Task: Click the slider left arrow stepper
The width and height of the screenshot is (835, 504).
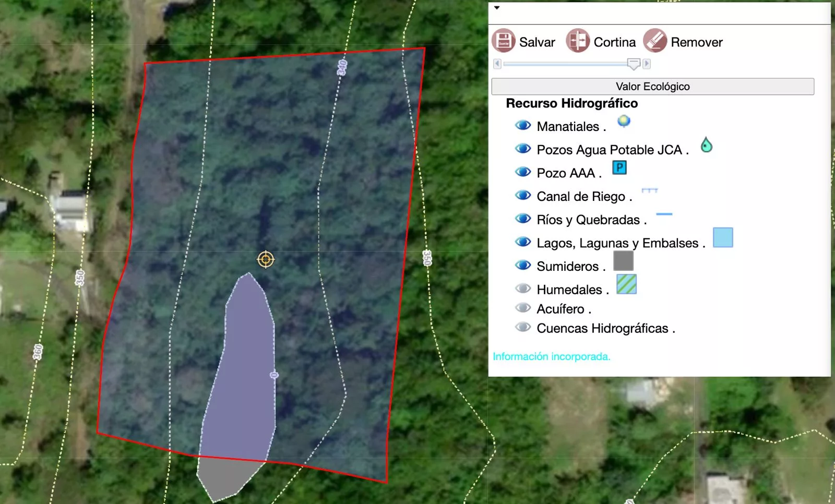Action: coord(497,64)
